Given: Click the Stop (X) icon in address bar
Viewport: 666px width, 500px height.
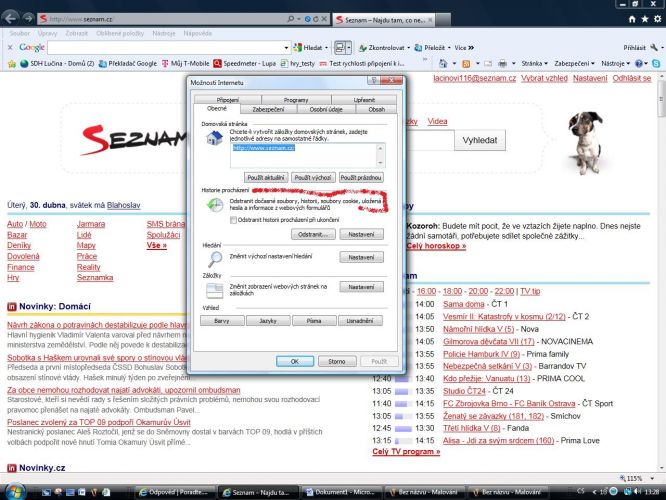Looking at the screenshot, I should click(x=324, y=19).
